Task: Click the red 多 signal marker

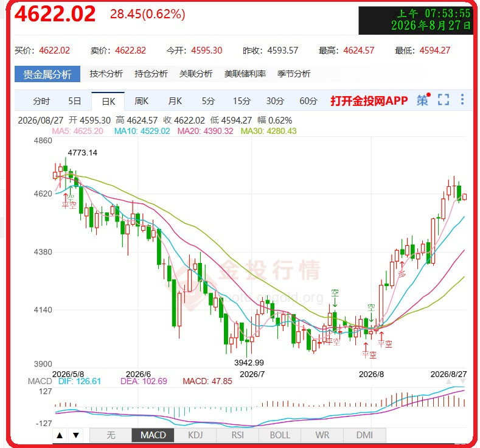Action: [402, 273]
